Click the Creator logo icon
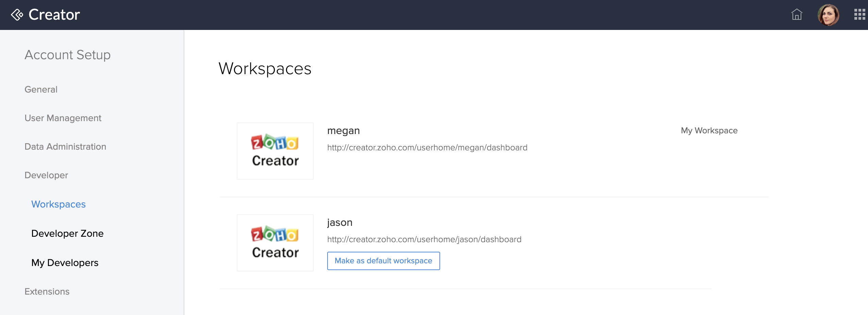The height and width of the screenshot is (315, 868). coord(17,15)
